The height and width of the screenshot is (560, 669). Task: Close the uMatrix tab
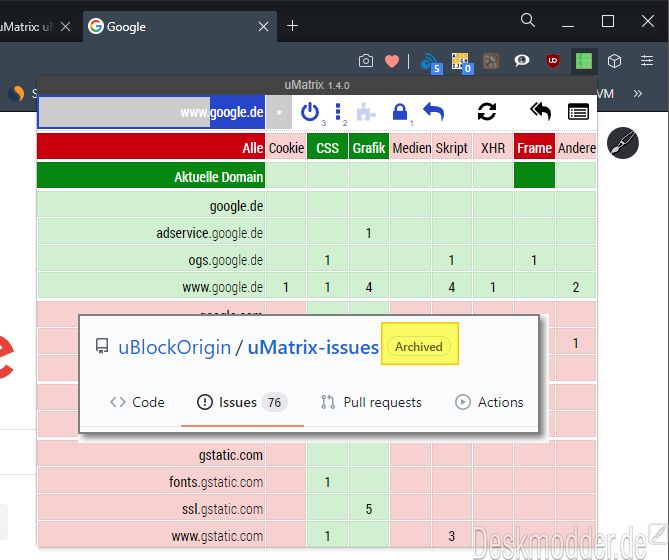(65, 27)
